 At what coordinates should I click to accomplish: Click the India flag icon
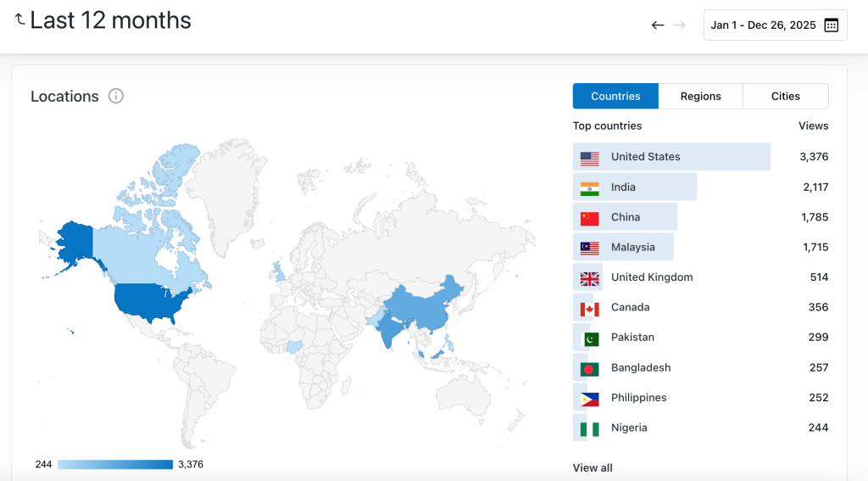[590, 187]
